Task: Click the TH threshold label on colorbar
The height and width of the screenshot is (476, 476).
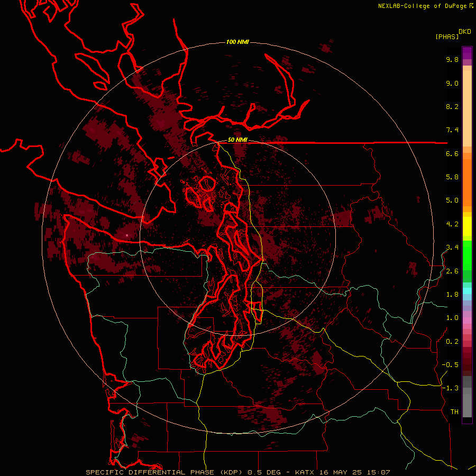Action: 454,412
